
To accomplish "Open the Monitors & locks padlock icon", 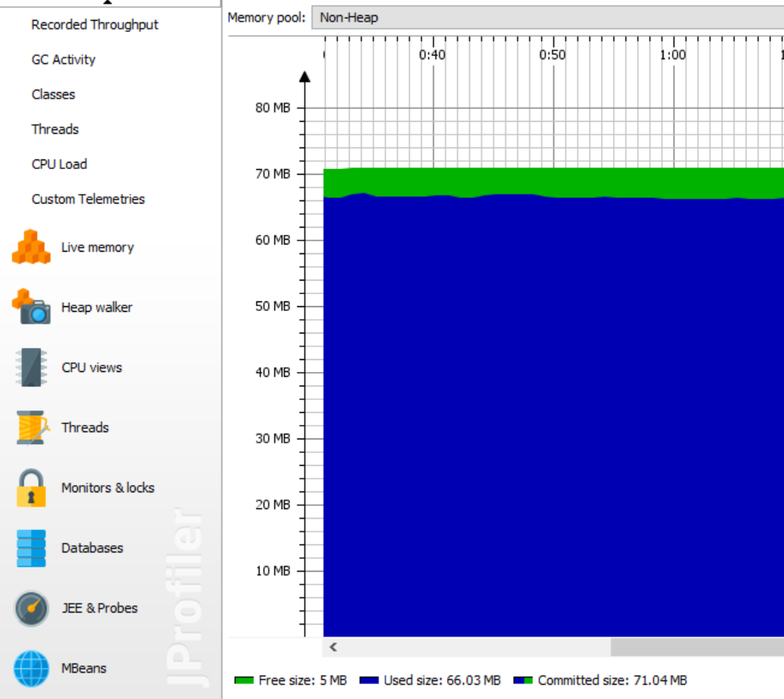I will click(31, 488).
